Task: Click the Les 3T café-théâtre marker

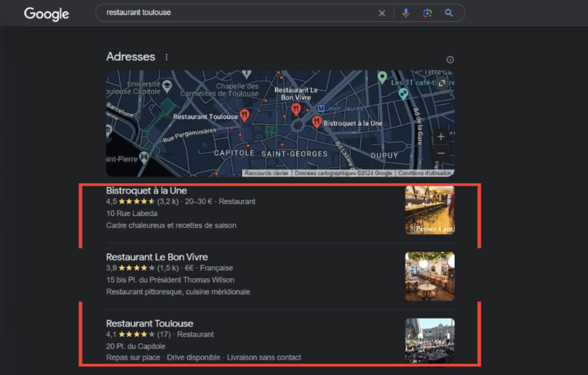Action: point(403,94)
